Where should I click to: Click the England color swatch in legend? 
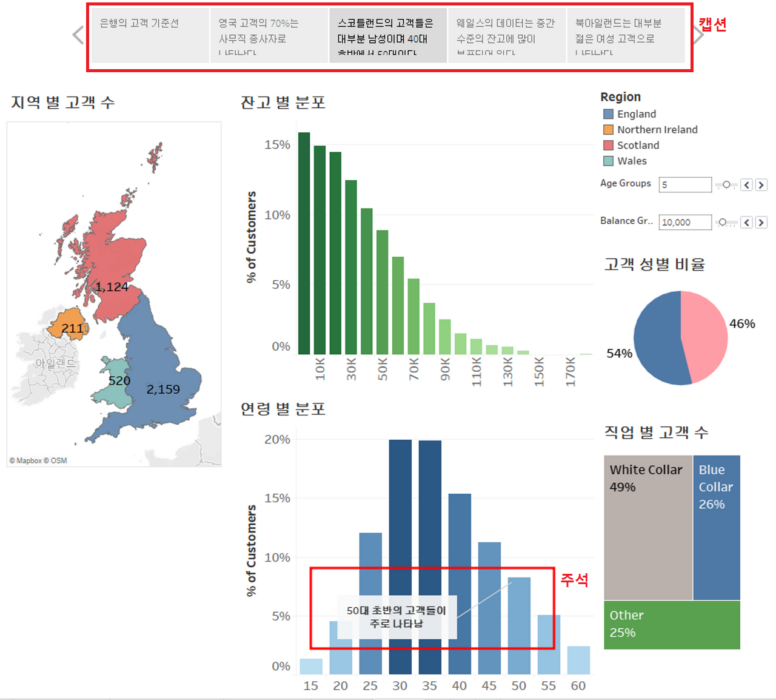(609, 114)
